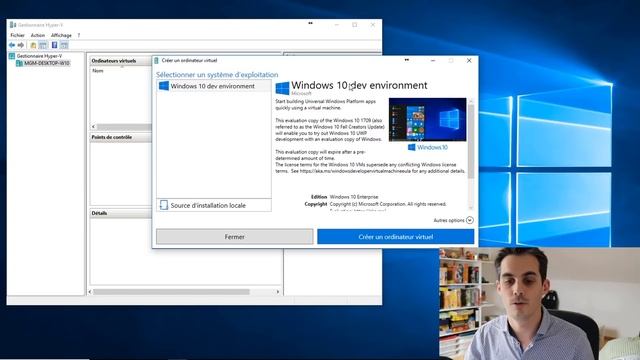This screenshot has width=640, height=360.
Task: Click Microsoft publisher text under the heading
Action: [301, 93]
